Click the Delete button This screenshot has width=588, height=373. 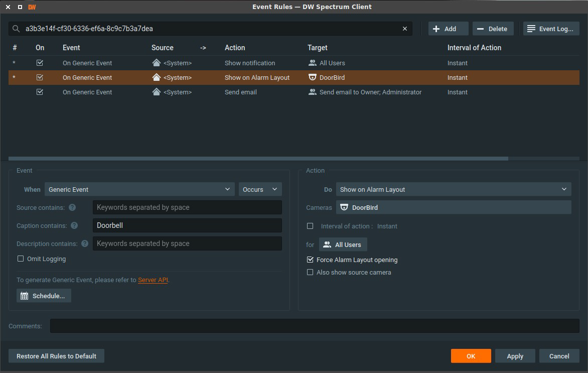(493, 29)
